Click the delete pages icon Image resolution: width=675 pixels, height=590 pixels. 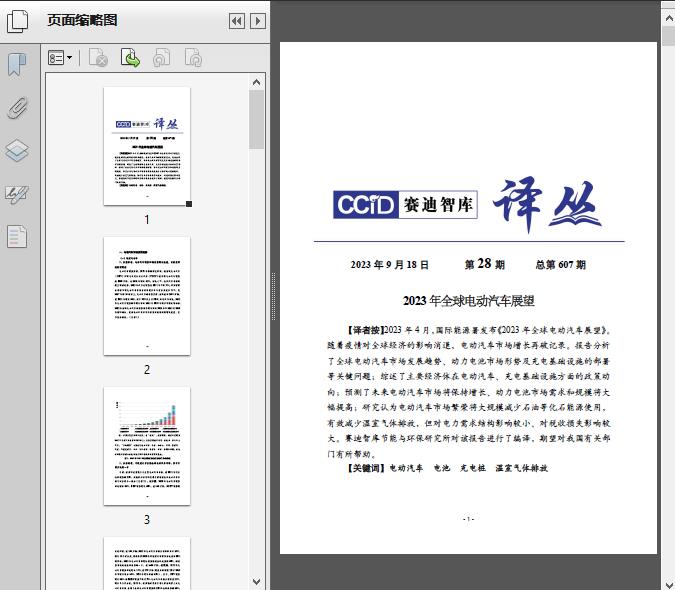(x=98, y=58)
